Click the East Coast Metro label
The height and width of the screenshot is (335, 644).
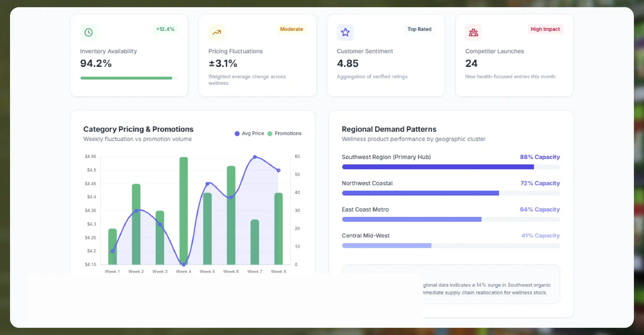tap(365, 209)
